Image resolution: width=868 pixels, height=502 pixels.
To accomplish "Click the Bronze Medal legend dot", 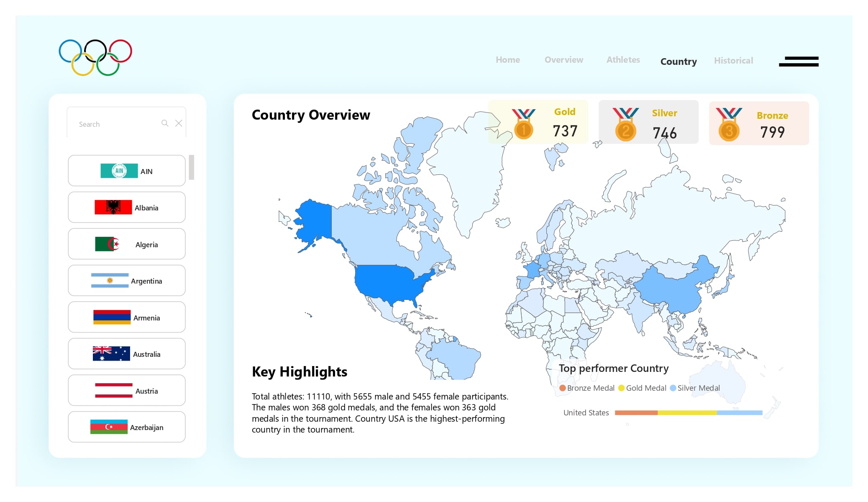I will pos(563,388).
